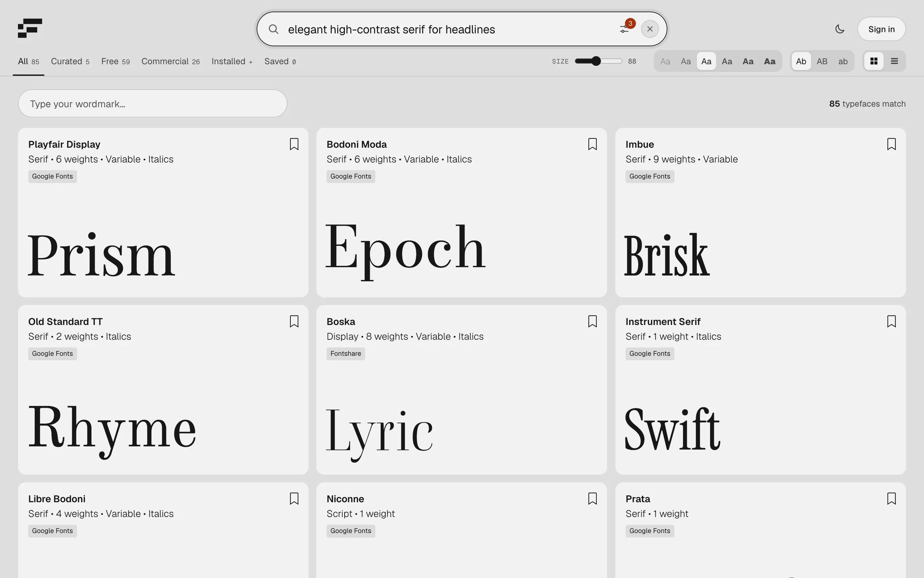The image size is (924, 578).
Task: Click the Sign in button
Action: click(881, 29)
